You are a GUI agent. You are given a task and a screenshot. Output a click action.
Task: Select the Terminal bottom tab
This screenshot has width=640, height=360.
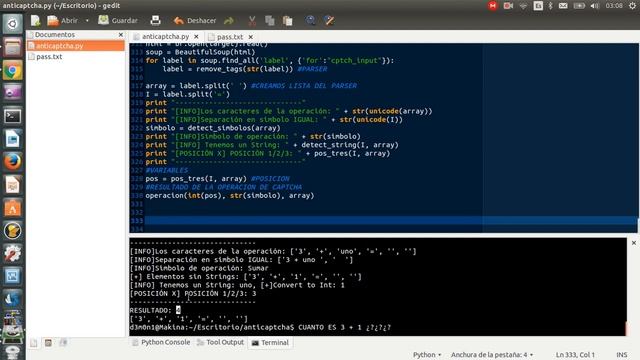[x=270, y=343]
